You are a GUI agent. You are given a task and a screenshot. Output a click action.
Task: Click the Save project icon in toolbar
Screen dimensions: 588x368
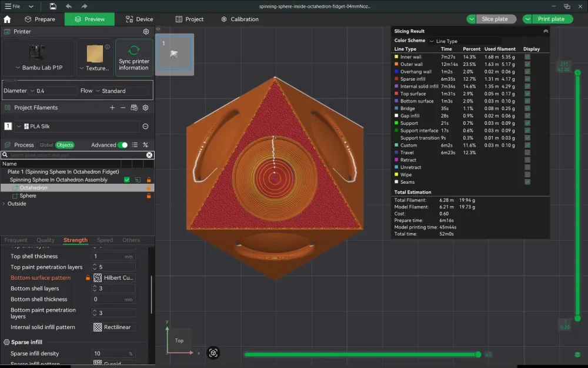click(x=52, y=6)
